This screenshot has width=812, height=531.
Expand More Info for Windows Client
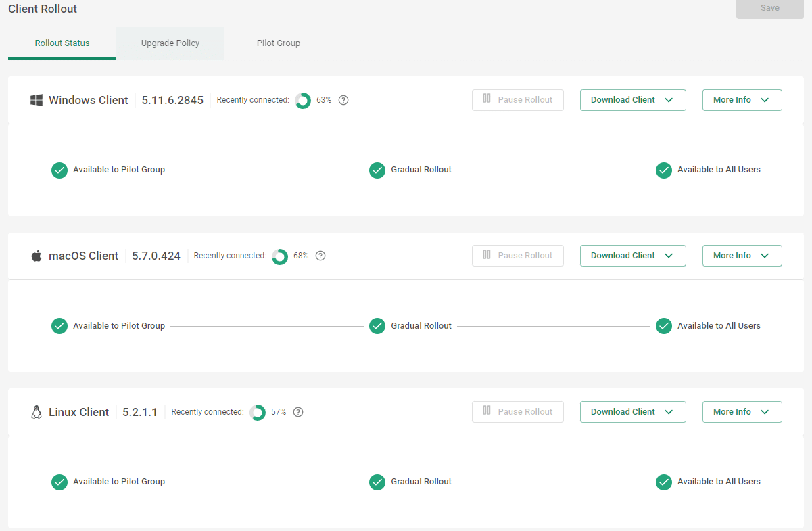(742, 100)
